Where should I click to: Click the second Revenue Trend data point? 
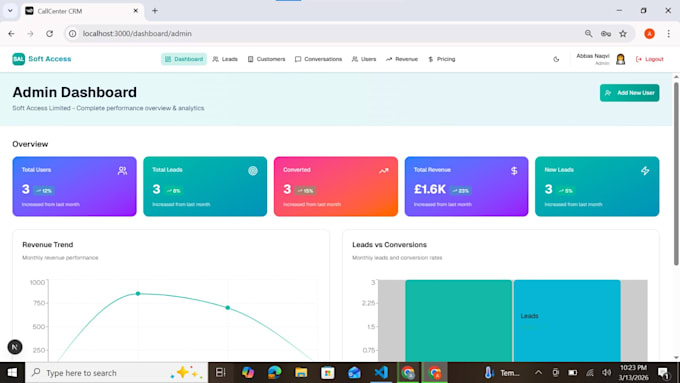click(x=228, y=308)
